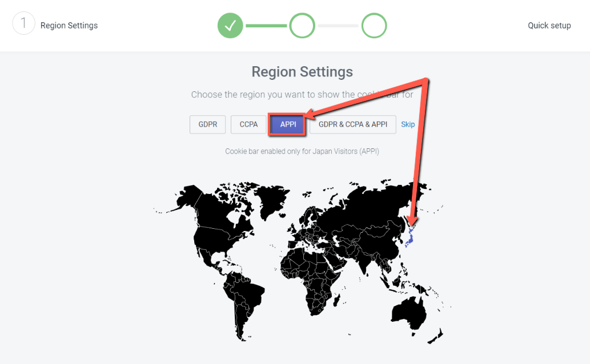Image resolution: width=590 pixels, height=364 pixels.
Task: Click the green connector bar between steps
Action: [x=266, y=25]
